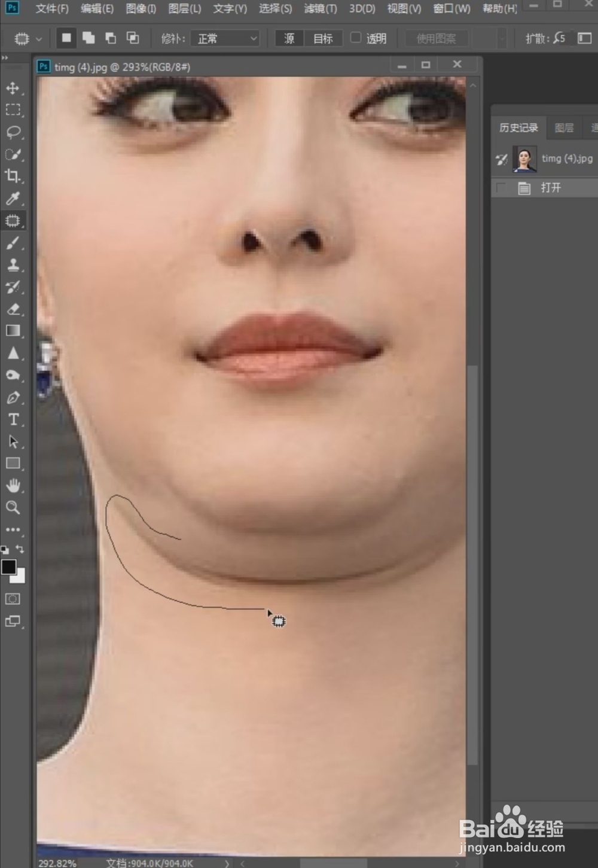Viewport: 598px width, 868px height.
Task: Select the Move tool
Action: pos(13,88)
